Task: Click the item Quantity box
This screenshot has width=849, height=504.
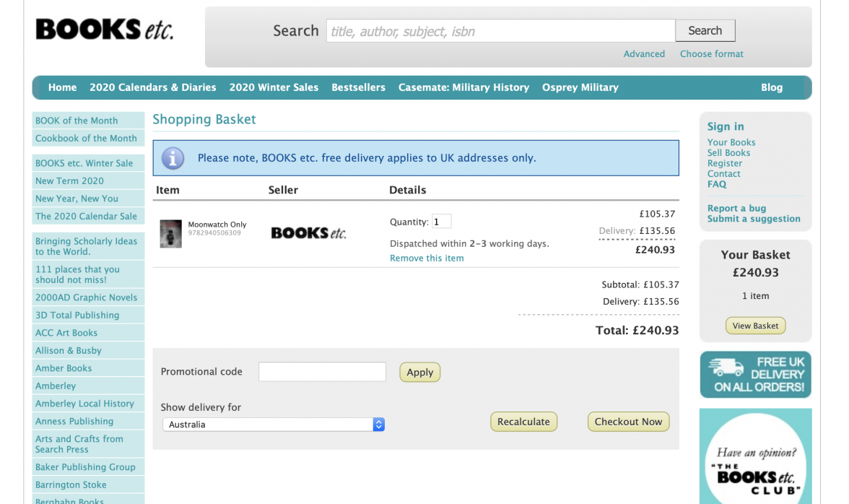Action: (441, 221)
